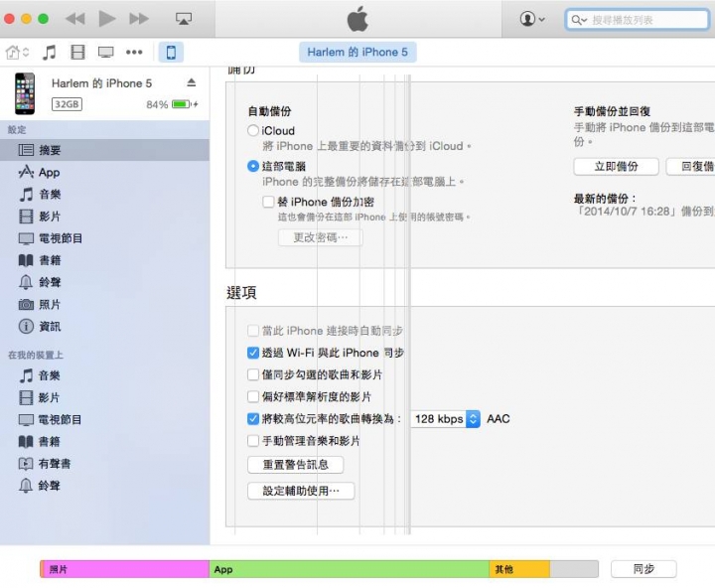
Task: Open 照片 in settings sidebar
Action: point(105,304)
